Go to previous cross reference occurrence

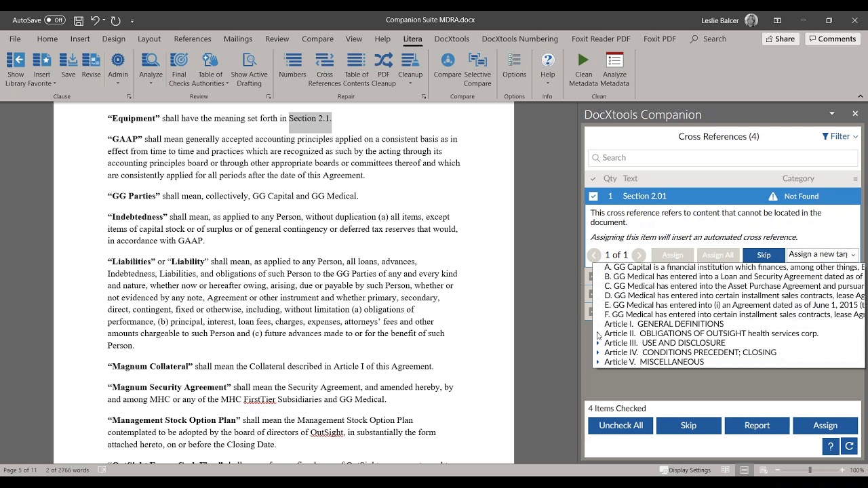click(x=594, y=255)
